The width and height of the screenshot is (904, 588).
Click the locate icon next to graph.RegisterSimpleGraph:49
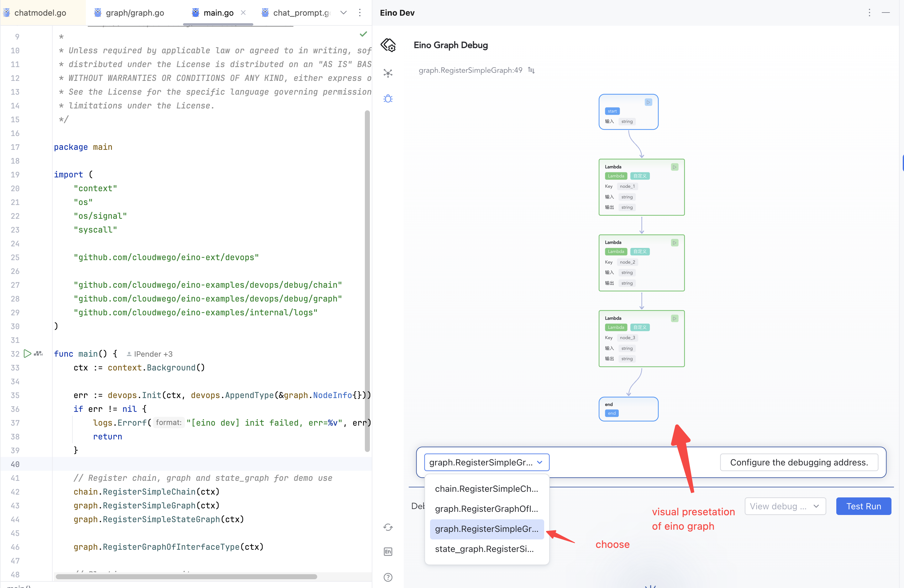click(x=531, y=70)
